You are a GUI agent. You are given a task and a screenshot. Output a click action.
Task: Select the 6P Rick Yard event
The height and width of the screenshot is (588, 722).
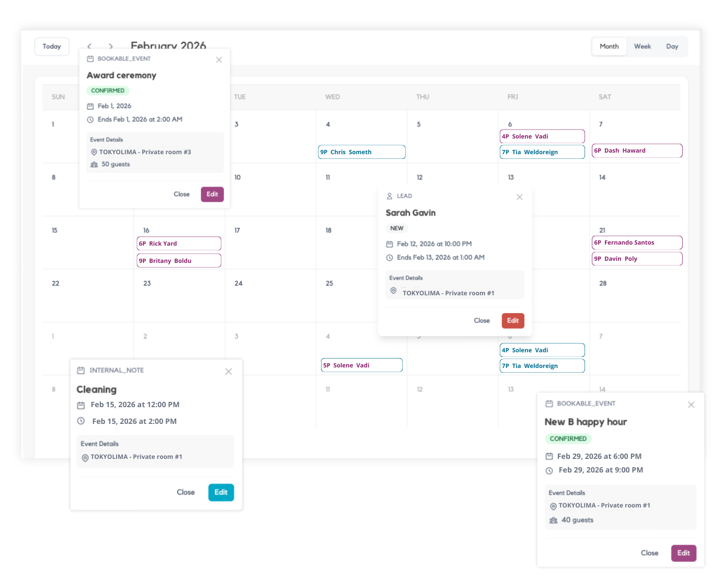(x=178, y=244)
